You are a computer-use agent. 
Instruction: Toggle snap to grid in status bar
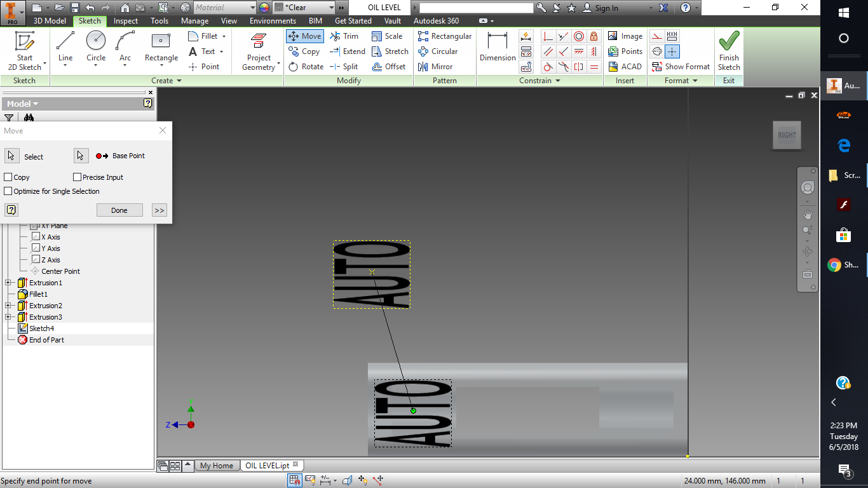tap(295, 480)
